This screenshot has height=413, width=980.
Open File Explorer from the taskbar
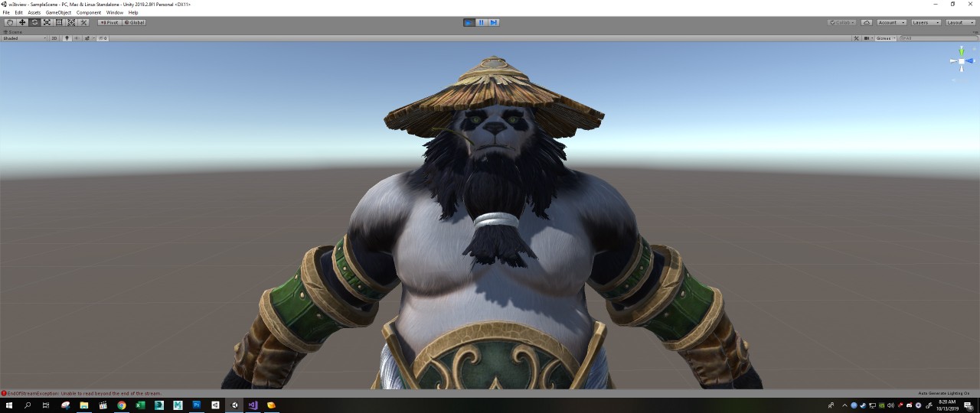pyautogui.click(x=84, y=405)
